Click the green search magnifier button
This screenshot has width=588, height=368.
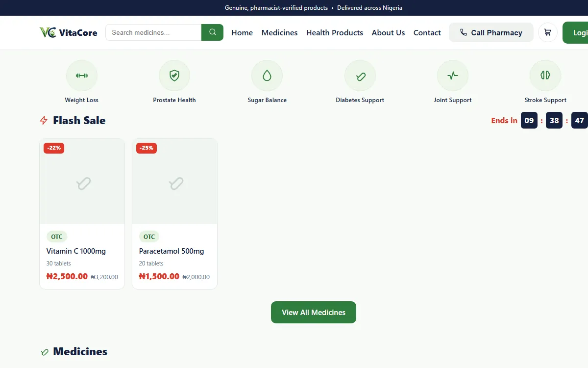212,32
